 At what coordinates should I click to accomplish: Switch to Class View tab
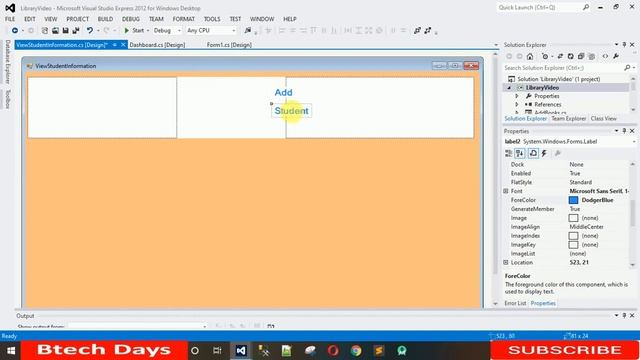pos(603,119)
